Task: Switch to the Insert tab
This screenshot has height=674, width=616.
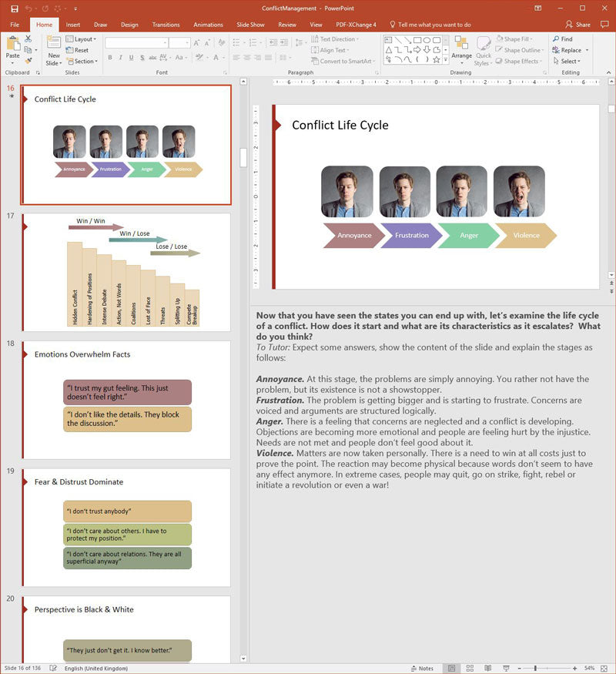Action: coord(73,25)
